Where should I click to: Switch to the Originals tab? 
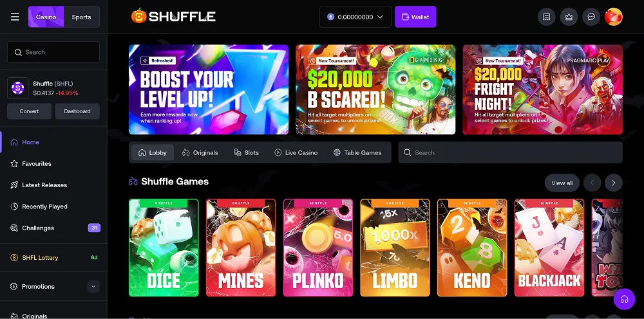(x=200, y=152)
